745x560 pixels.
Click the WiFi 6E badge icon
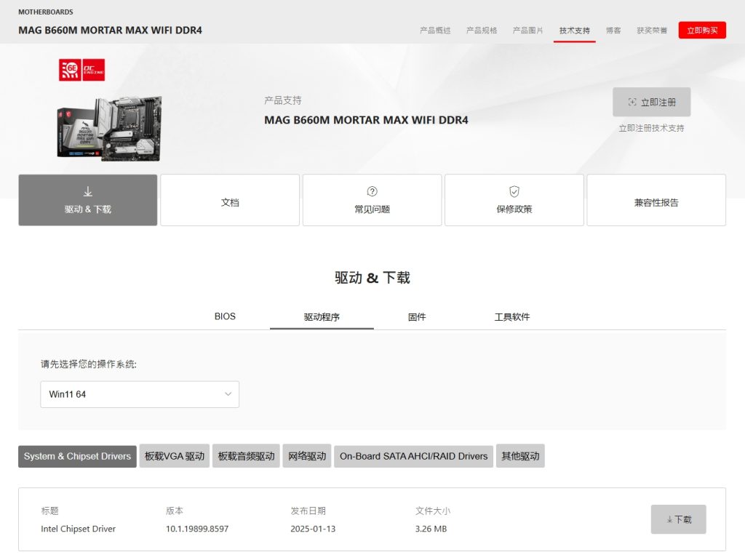70,71
